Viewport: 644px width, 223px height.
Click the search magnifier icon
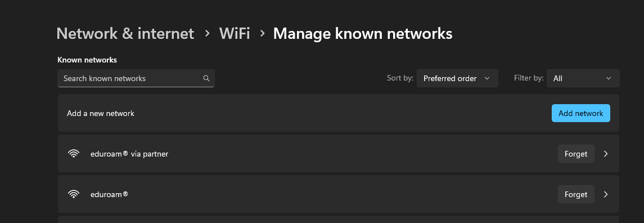(x=206, y=78)
